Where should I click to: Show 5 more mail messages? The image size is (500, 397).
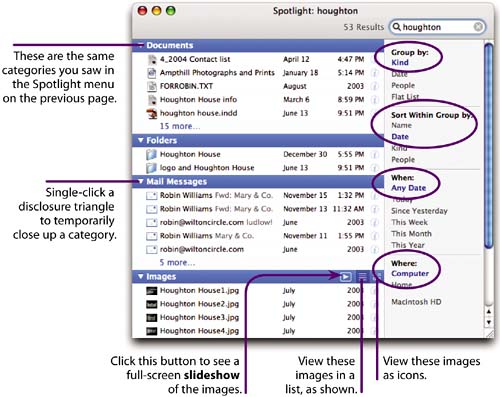tap(177, 263)
